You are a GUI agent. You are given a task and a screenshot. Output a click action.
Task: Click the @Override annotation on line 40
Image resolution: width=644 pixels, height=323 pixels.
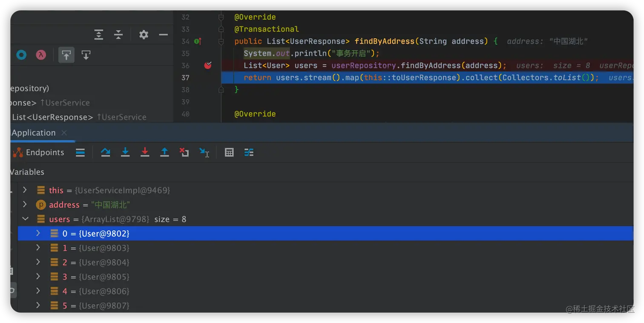point(255,114)
